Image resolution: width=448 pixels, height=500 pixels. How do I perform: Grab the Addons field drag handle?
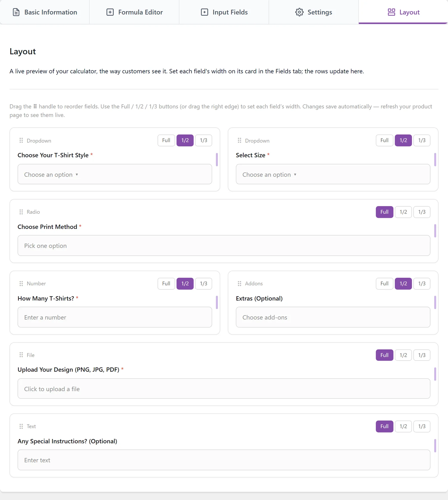point(239,284)
